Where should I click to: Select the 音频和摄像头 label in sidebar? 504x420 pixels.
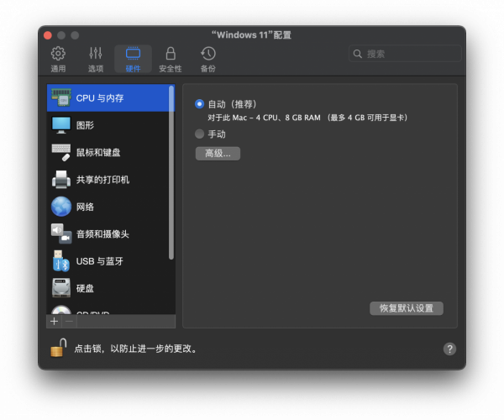(102, 234)
